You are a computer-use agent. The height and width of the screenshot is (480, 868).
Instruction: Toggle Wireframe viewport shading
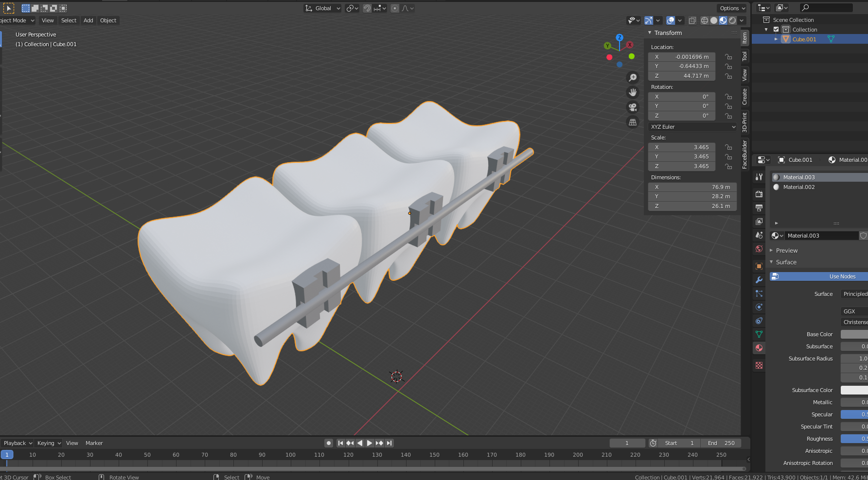click(x=705, y=20)
